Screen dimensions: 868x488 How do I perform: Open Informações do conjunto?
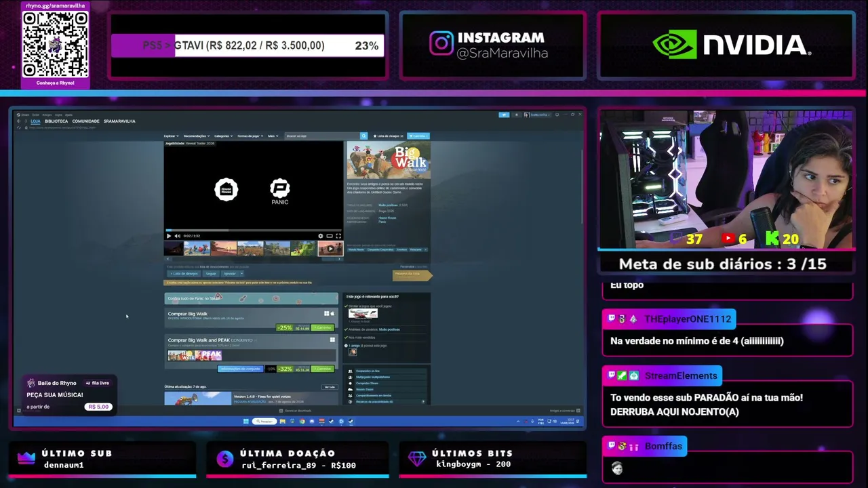239,369
